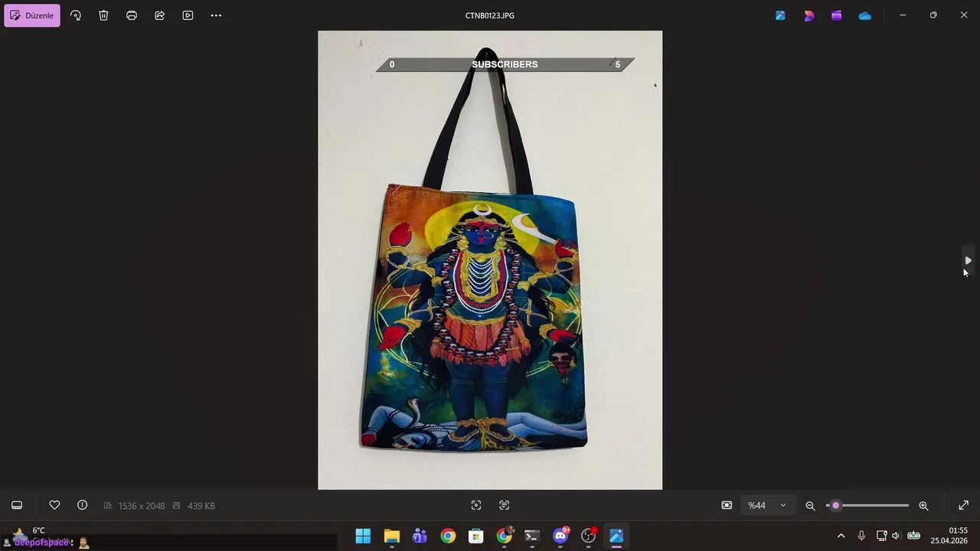The image size is (980, 551).
Task: Expand the hidden system tray icons chevron
Action: coord(841,536)
